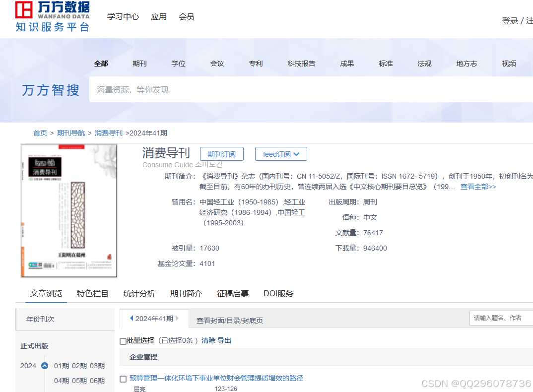Open issue 01期 of 2024

(x=62, y=366)
